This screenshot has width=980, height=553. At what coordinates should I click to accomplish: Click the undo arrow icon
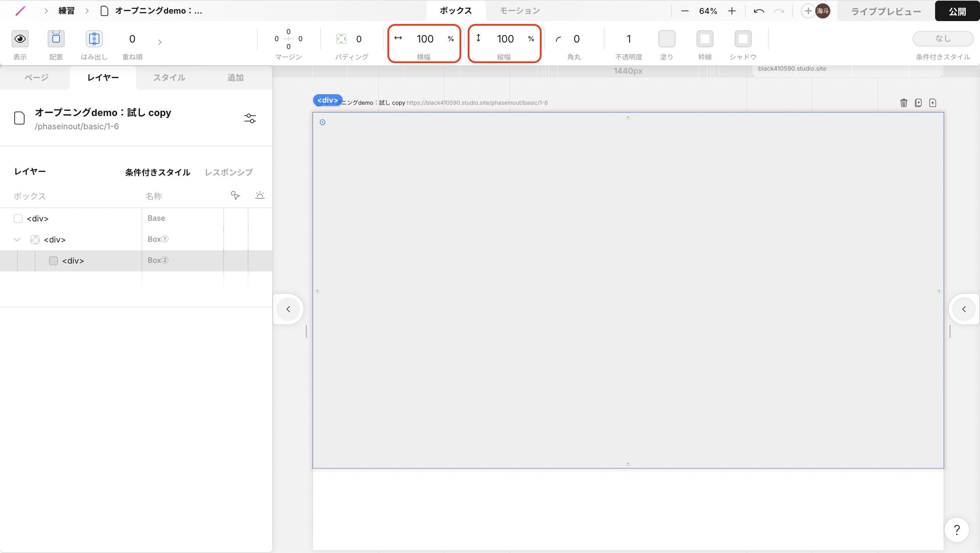tap(758, 11)
